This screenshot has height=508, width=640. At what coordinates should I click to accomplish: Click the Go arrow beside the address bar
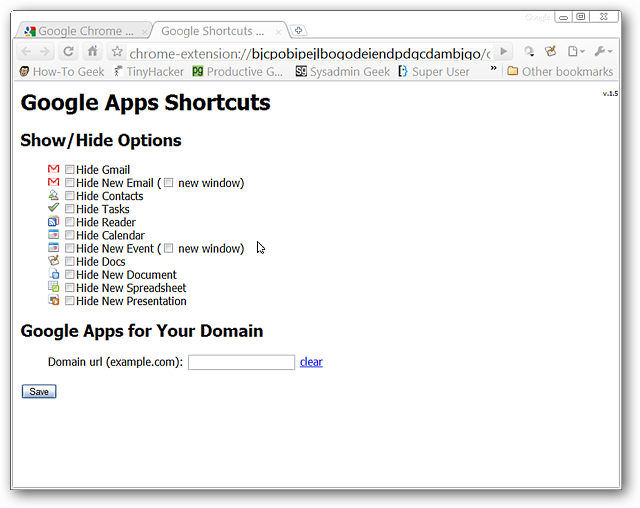coord(504,51)
